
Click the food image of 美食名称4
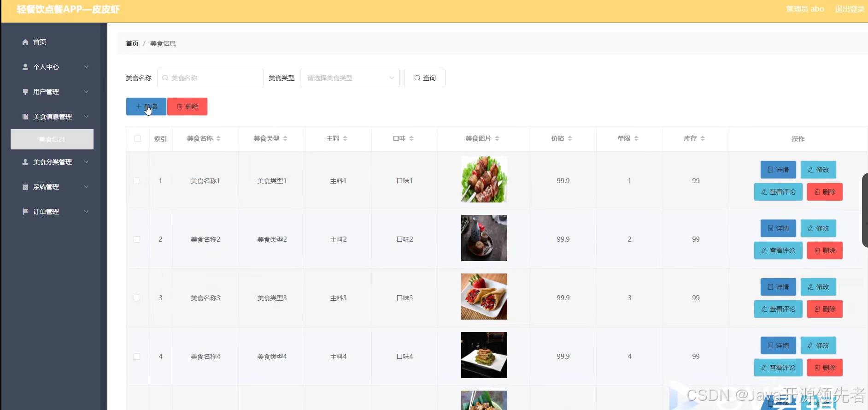pos(484,355)
